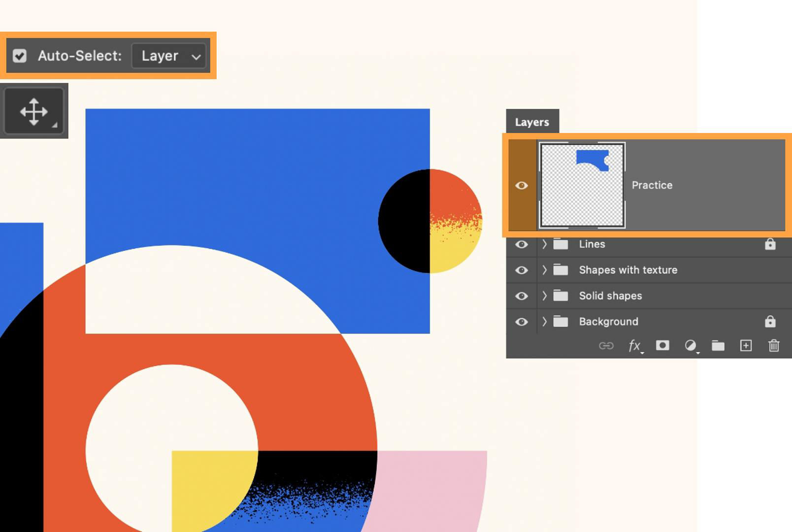Image resolution: width=792 pixels, height=532 pixels.
Task: Select the Shapes with texture group
Action: point(628,270)
